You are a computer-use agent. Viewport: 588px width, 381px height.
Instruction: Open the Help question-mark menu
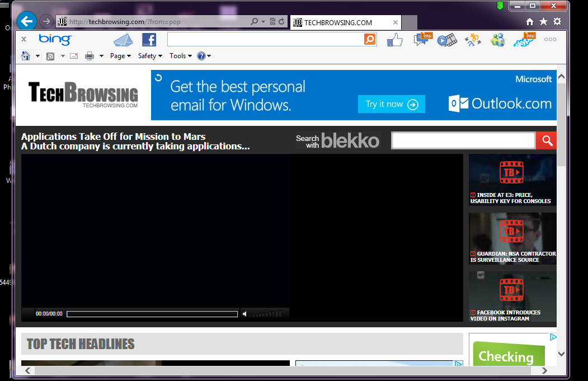pyautogui.click(x=204, y=56)
